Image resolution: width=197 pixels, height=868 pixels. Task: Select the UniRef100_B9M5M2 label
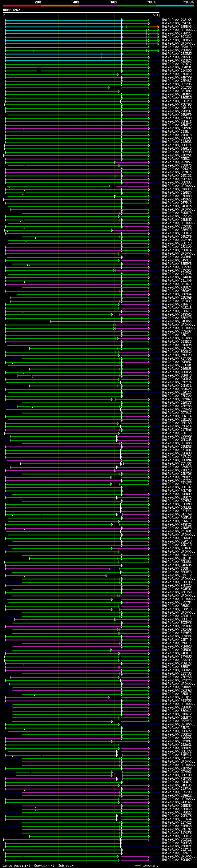[177, 128]
